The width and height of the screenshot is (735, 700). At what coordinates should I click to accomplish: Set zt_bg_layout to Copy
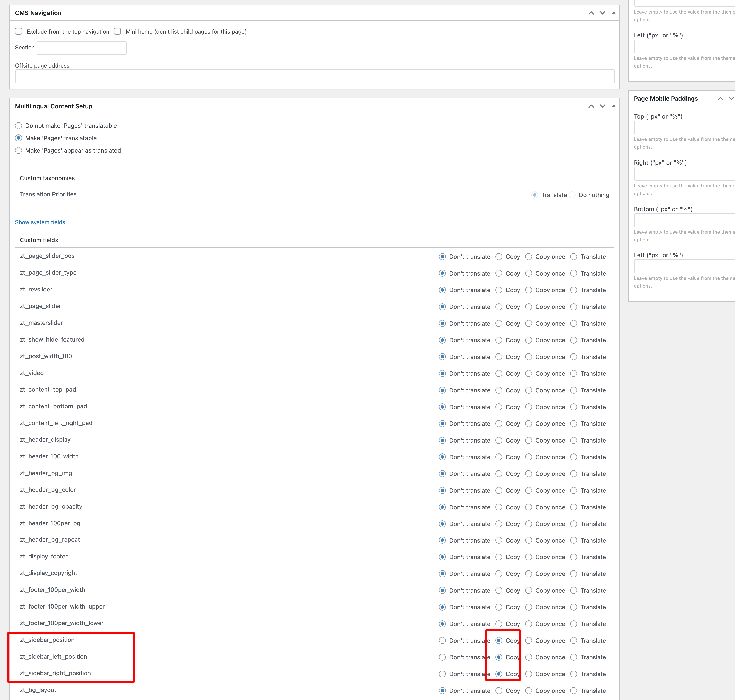pyautogui.click(x=499, y=691)
